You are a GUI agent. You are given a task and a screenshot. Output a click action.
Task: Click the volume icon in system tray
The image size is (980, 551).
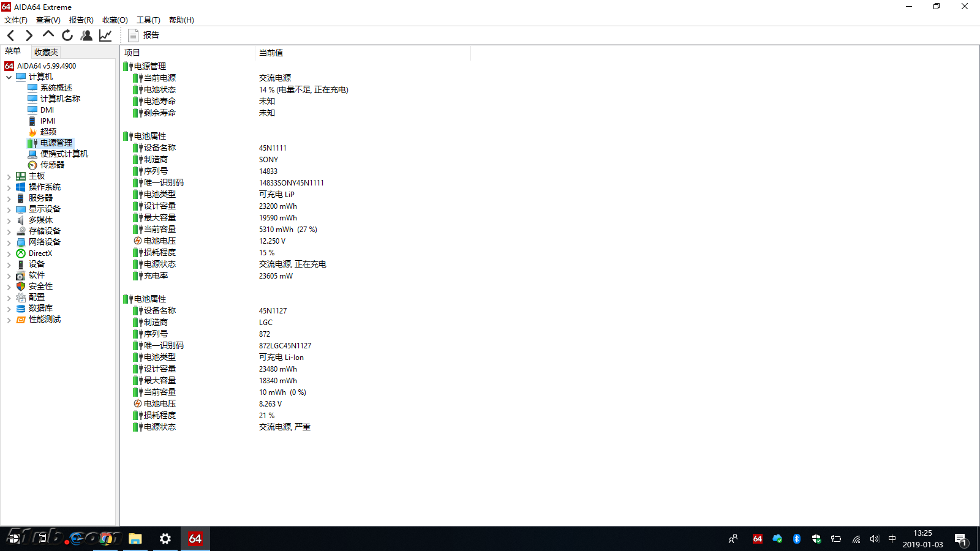[x=874, y=539]
